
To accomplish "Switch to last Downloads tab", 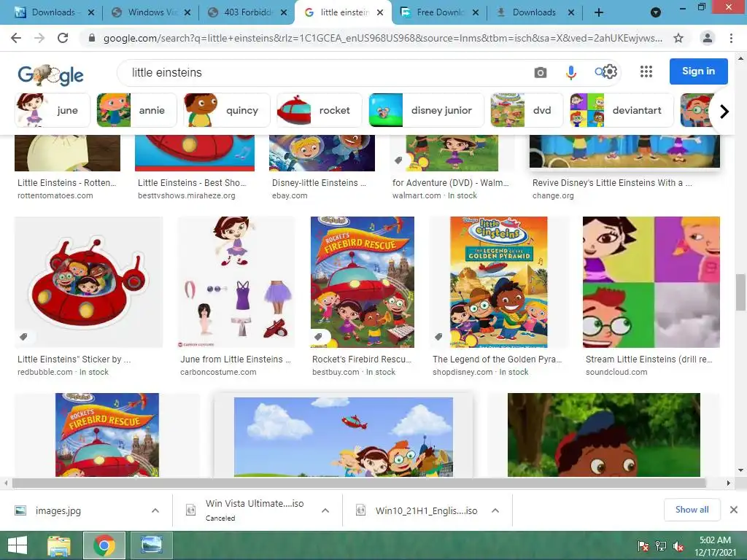I will pos(534,12).
